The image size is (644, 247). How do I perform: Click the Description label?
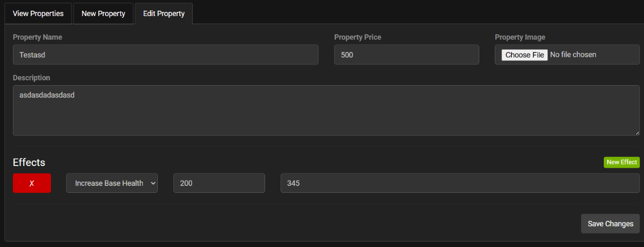[x=32, y=78]
